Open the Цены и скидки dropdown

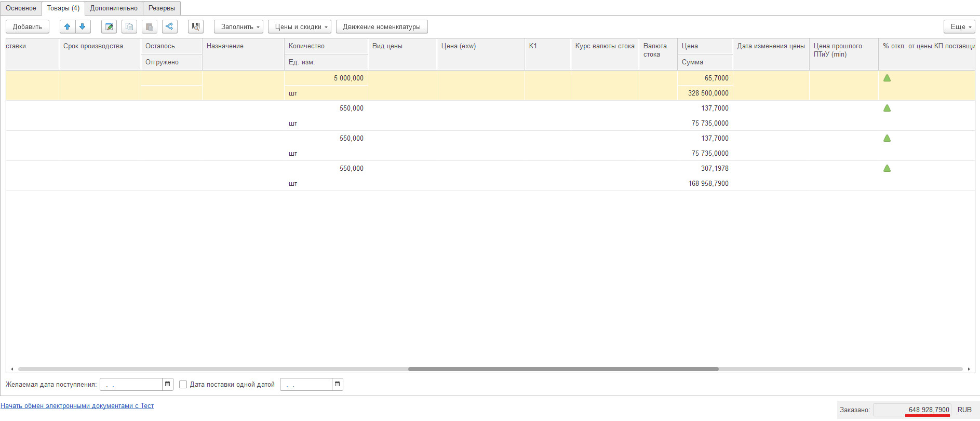point(300,26)
